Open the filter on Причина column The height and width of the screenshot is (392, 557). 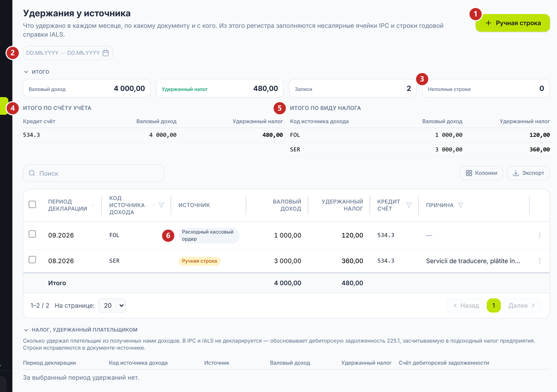tap(460, 205)
